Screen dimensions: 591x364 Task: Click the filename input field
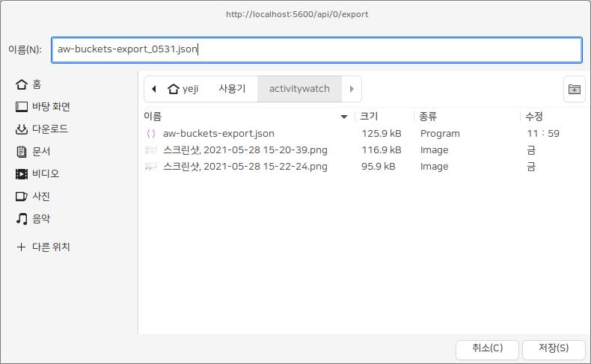click(316, 50)
